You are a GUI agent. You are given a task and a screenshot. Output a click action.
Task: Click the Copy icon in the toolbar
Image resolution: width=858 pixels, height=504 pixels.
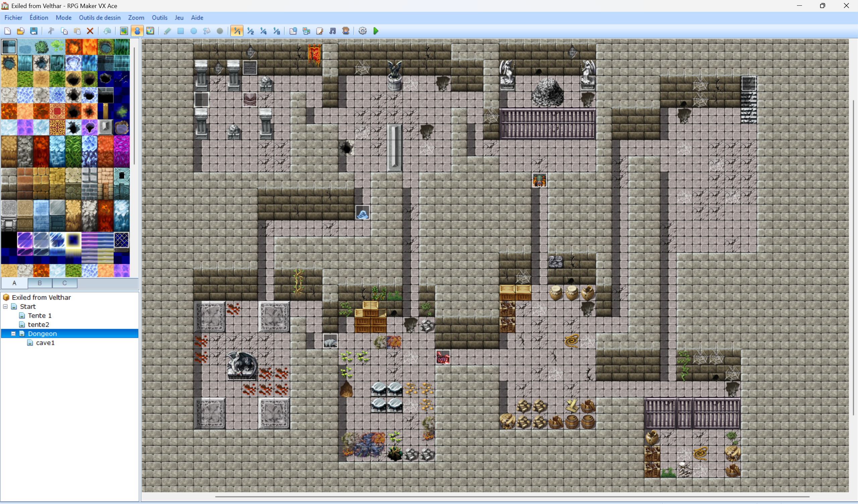pyautogui.click(x=64, y=31)
